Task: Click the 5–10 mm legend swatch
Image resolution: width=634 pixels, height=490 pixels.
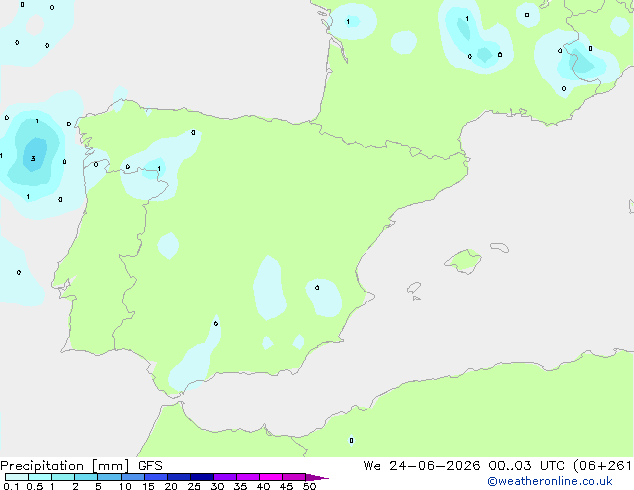Action: tap(109, 477)
